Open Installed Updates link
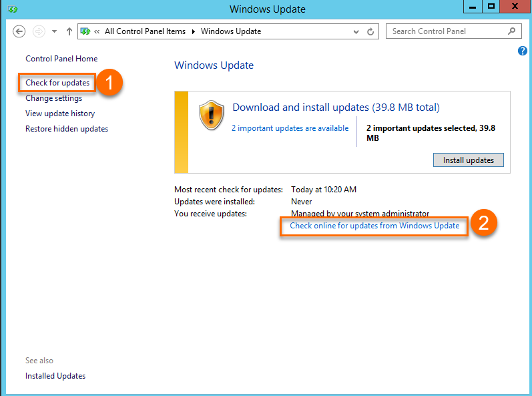The image size is (532, 396). 55,376
